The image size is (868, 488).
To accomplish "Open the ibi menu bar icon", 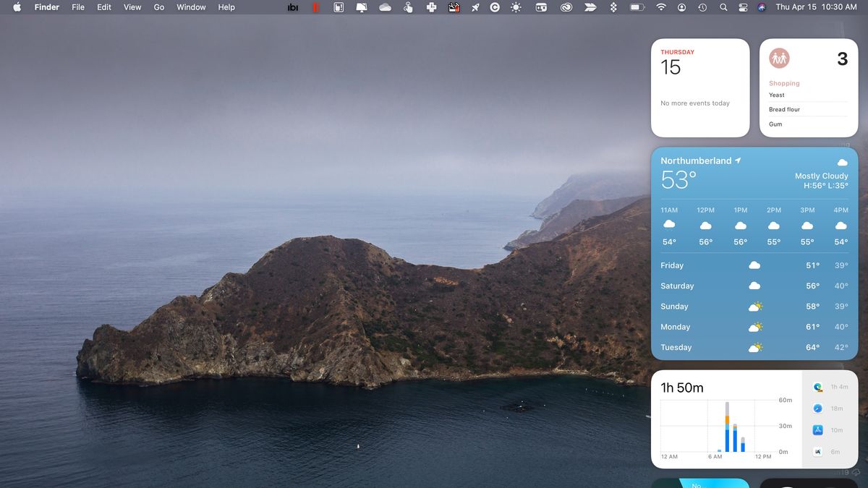I will click(x=292, y=7).
